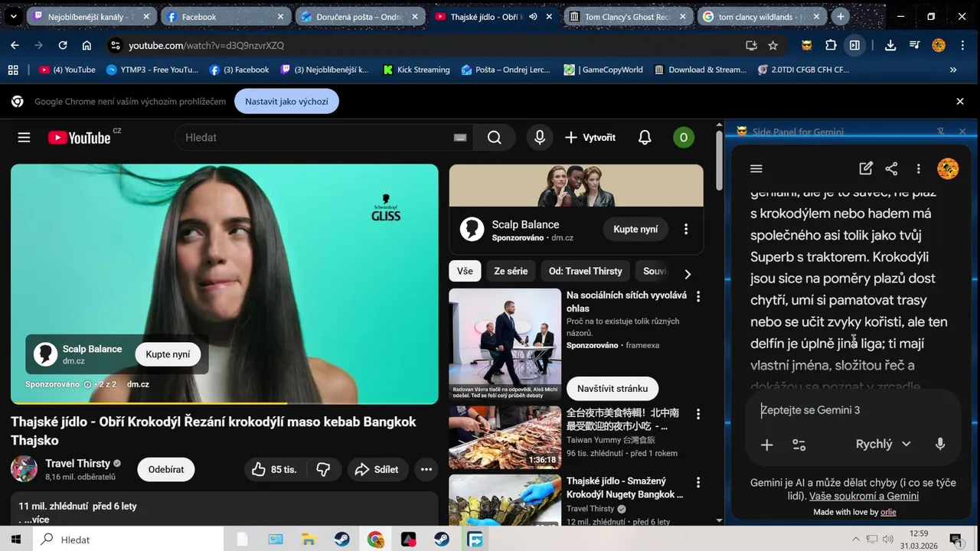Use microphone in Gemini prompt box
980x551 pixels.
pyautogui.click(x=940, y=444)
